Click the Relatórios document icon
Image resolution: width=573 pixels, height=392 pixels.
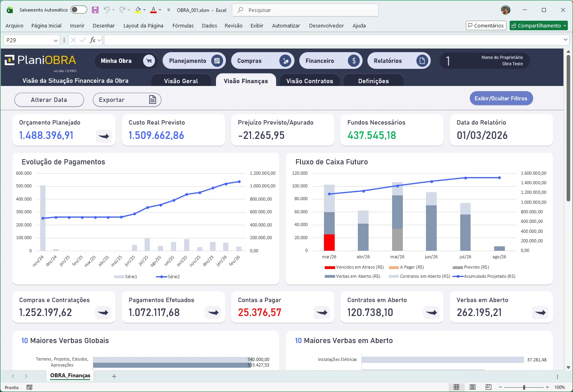[422, 61]
